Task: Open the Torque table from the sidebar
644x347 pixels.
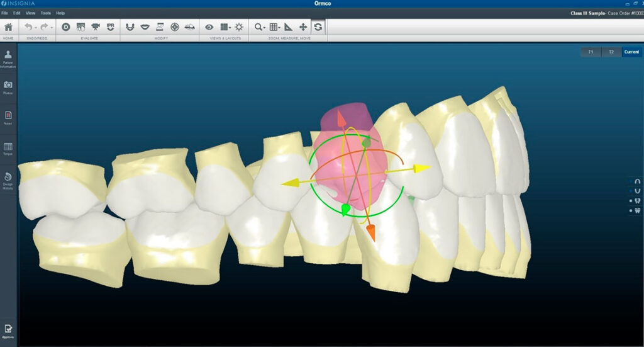Action: [x=8, y=149]
